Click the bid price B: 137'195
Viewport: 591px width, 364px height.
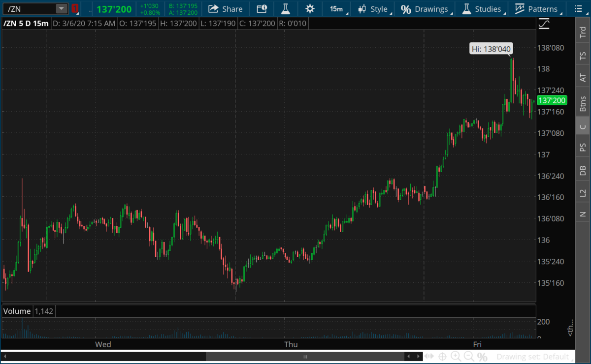coord(183,6)
